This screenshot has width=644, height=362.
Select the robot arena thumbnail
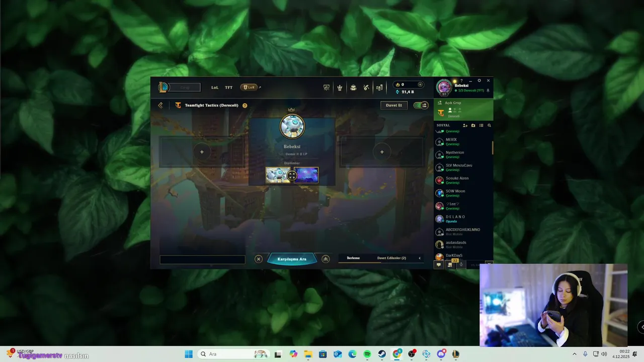pos(278,175)
